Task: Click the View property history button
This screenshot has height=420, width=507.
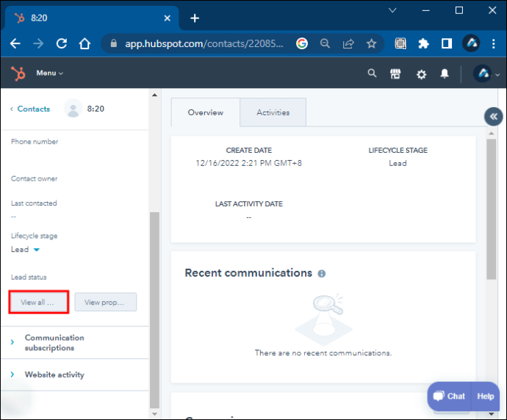Action: coord(105,303)
